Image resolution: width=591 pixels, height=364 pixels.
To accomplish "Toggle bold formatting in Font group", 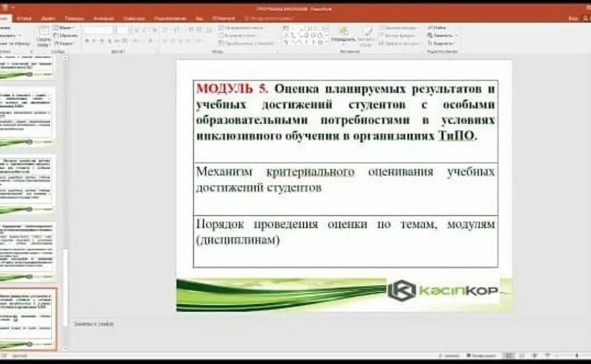I will click(x=87, y=41).
